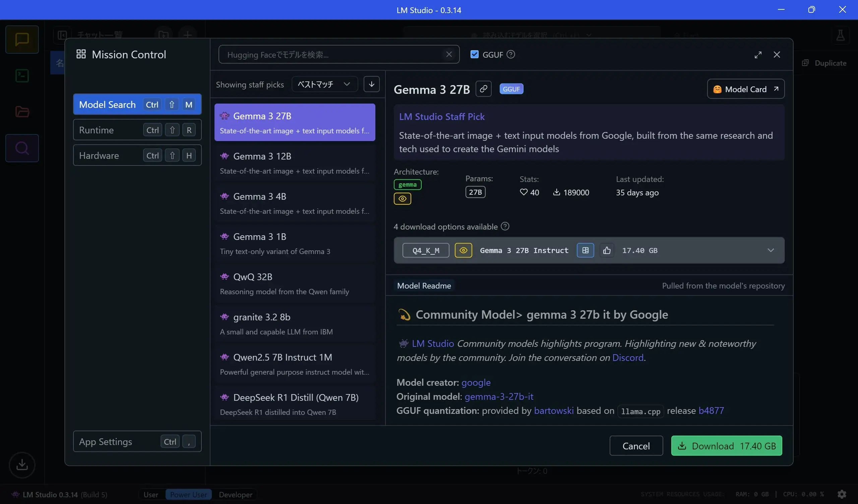Click the new folder icon in chat header
Screen dimensions: 858x504
[164, 35]
